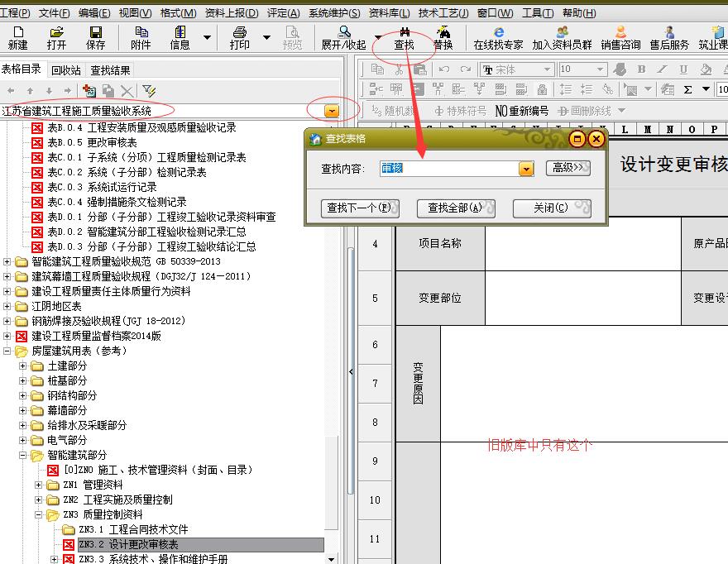Click the 打开 (Open) folder icon
Viewport: 728px width, 564px height.
(x=56, y=37)
